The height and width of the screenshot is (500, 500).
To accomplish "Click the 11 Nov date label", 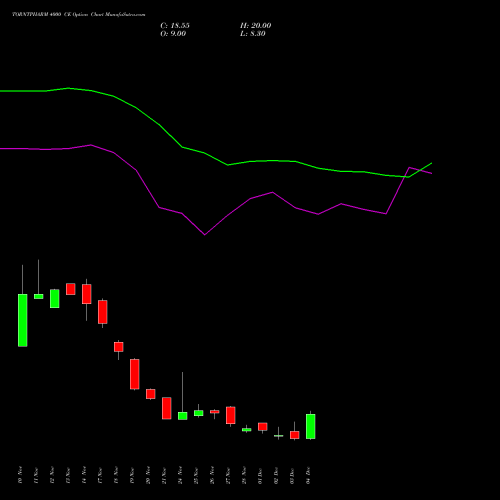I will pos(36,475).
